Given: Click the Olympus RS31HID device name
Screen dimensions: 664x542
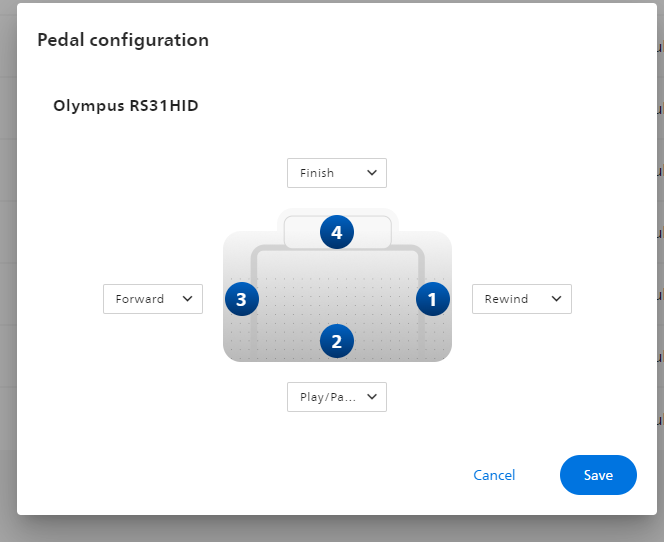Looking at the screenshot, I should click(x=126, y=105).
